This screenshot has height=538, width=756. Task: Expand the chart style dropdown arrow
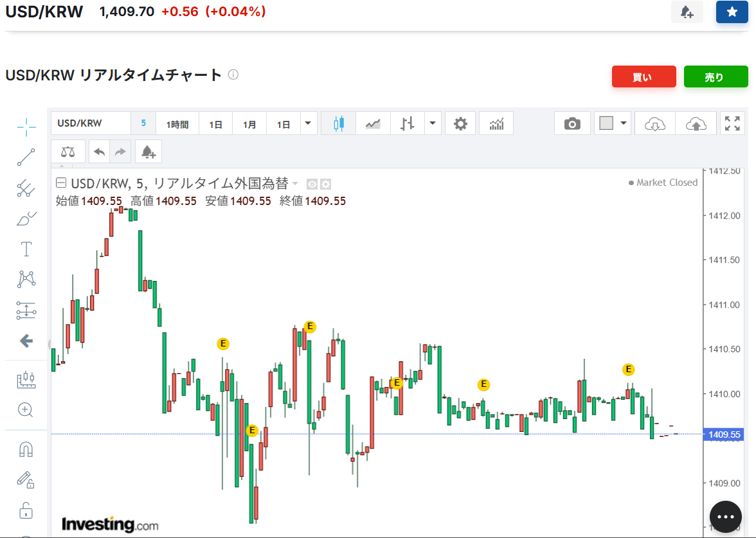click(433, 123)
